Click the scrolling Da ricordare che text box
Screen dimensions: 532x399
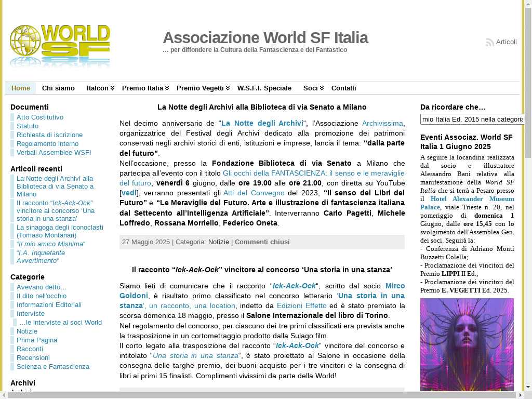pos(472,119)
